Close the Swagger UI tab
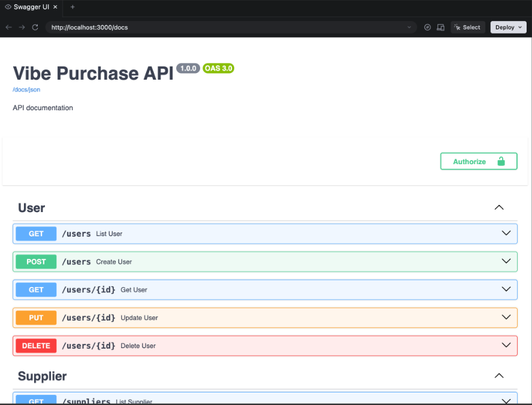Viewport: 532px width, 405px height. pyautogui.click(x=55, y=7)
